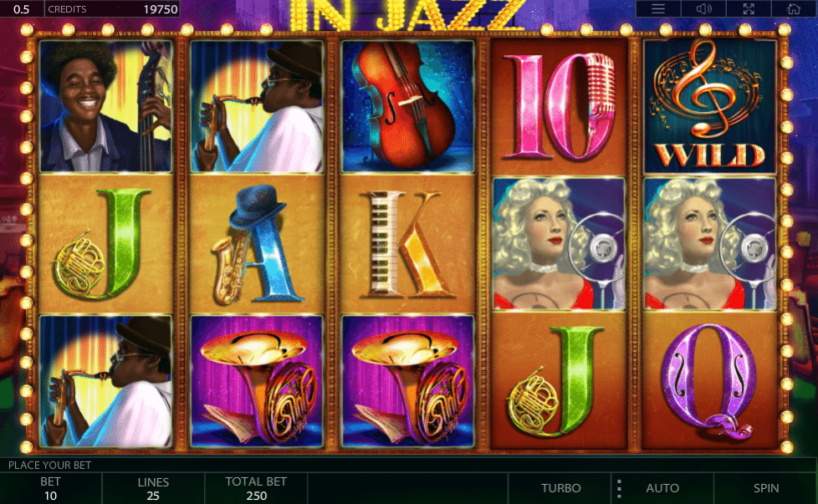Click the CREDITS 19750 display
The image size is (818, 504).
[112, 9]
